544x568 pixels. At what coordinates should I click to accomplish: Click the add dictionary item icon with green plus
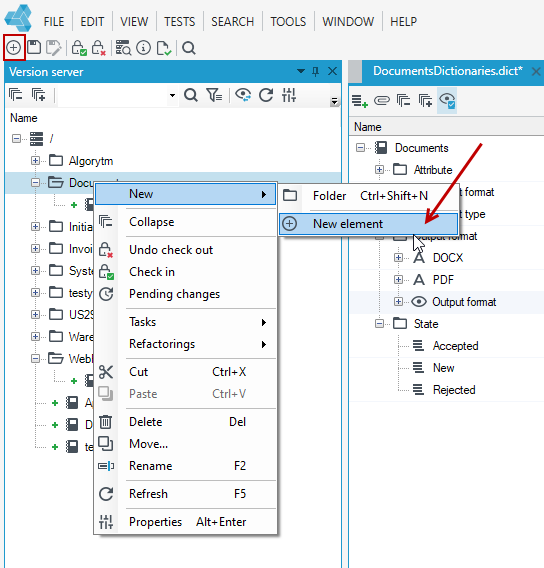coord(360,100)
